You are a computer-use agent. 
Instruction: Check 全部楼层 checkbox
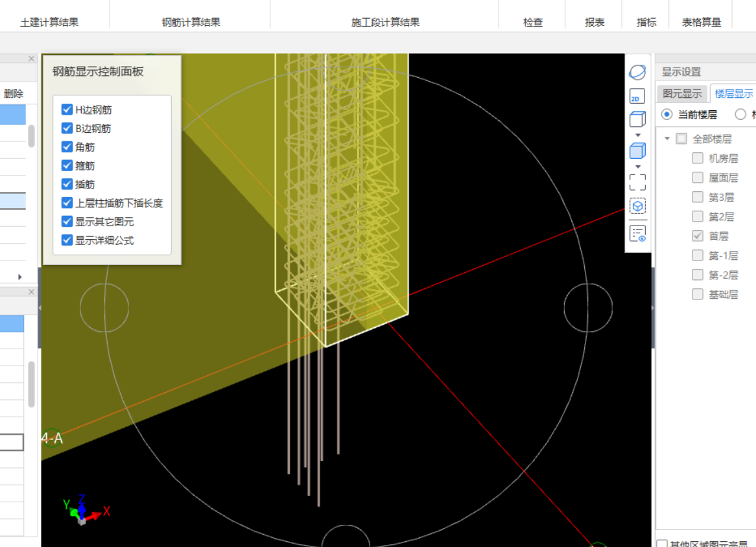pyautogui.click(x=681, y=139)
